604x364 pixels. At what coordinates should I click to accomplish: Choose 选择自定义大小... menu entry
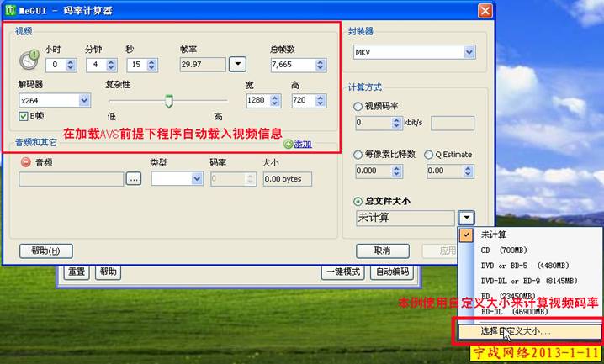[x=530, y=331]
